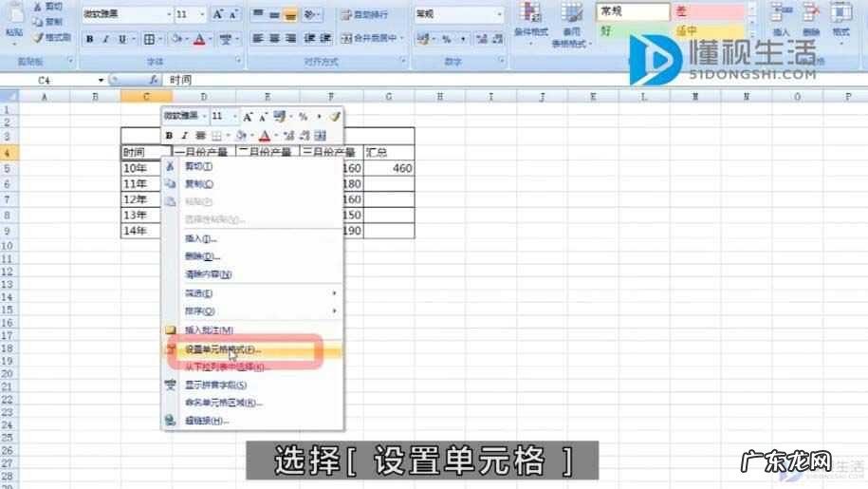868x489 pixels.
Task: Open the ribbon font size combo box
Action: (x=191, y=14)
